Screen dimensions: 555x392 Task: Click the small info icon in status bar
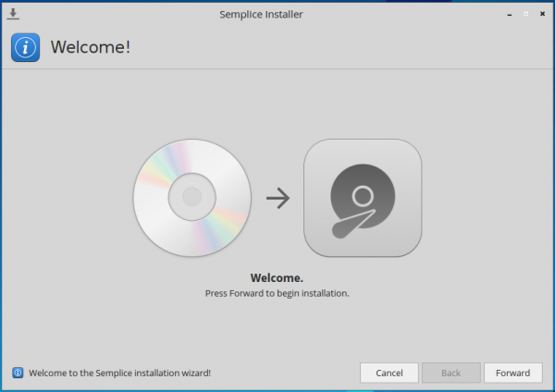point(18,373)
